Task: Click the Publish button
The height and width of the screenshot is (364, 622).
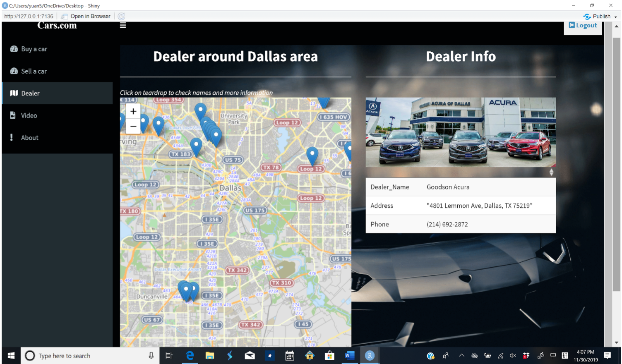Action: pyautogui.click(x=597, y=17)
